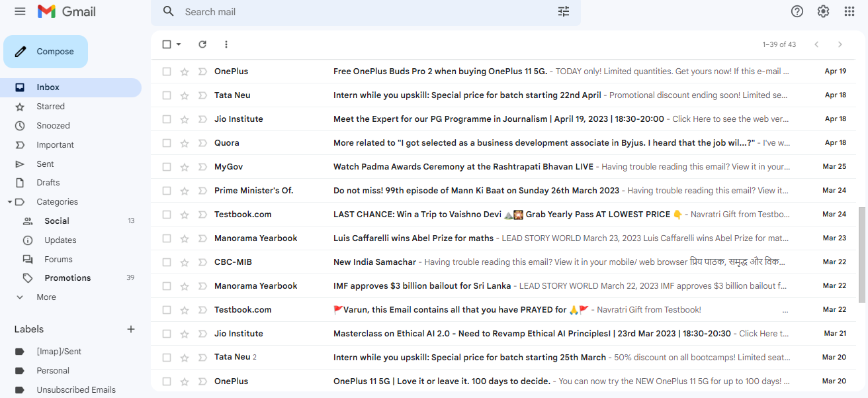This screenshot has height=398, width=868.
Task: Collapse the Categories section
Action: (x=10, y=202)
